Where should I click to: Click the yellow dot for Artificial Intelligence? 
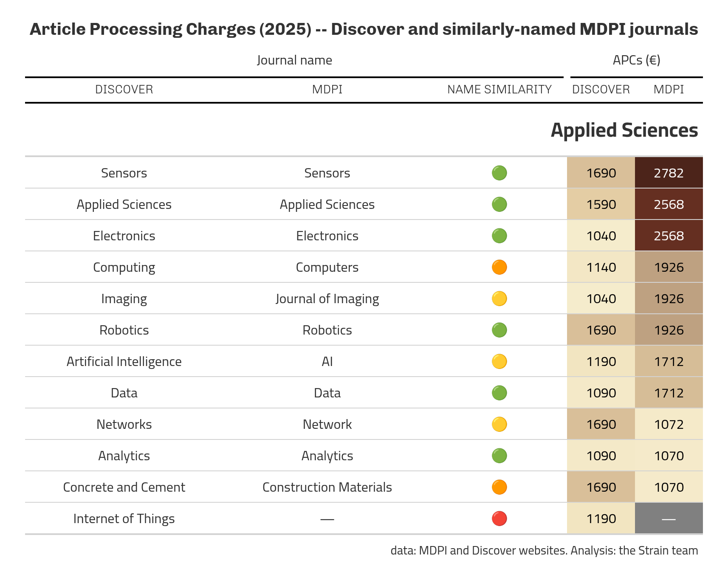click(499, 361)
